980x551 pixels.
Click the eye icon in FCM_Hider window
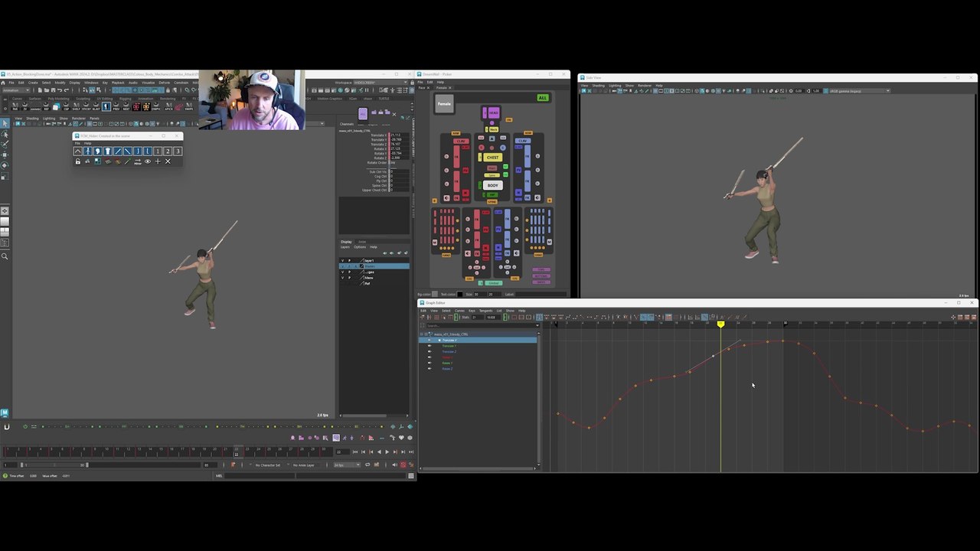pyautogui.click(x=148, y=161)
